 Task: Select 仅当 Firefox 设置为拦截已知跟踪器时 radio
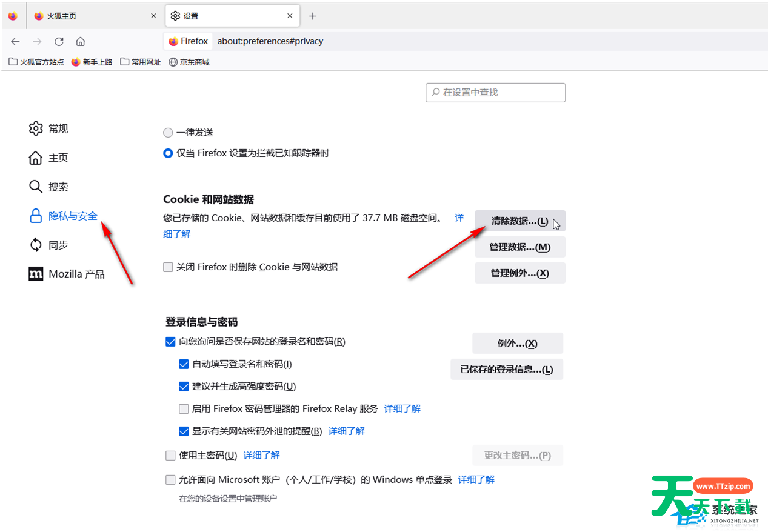[x=168, y=153]
